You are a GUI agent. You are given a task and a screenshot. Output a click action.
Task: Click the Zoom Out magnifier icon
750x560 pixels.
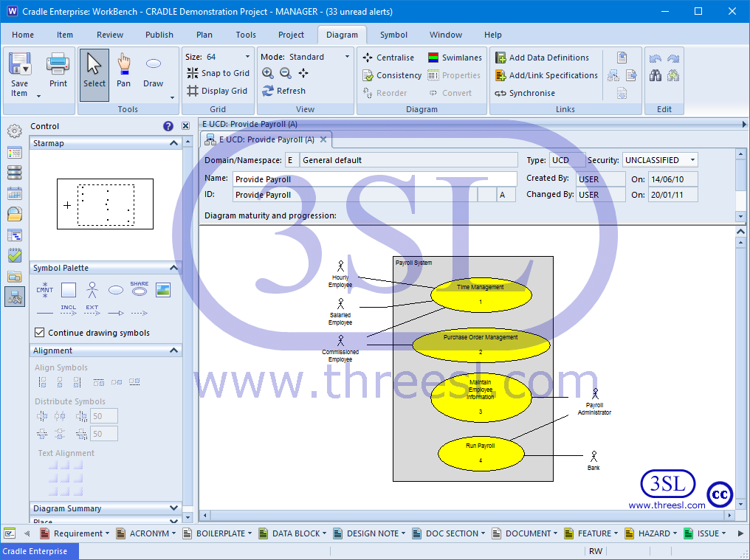(286, 73)
